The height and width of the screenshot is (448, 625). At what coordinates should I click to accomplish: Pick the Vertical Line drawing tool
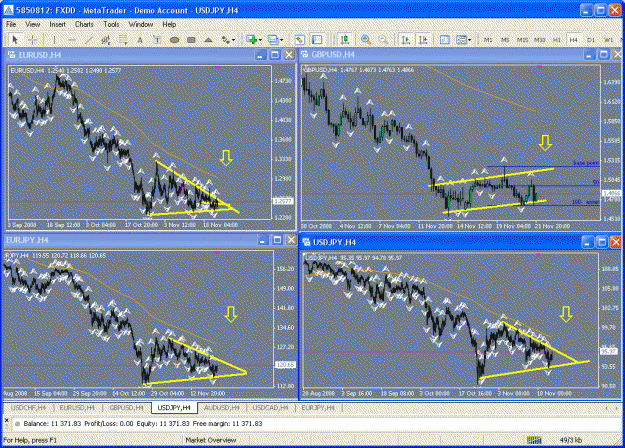[x=54, y=39]
